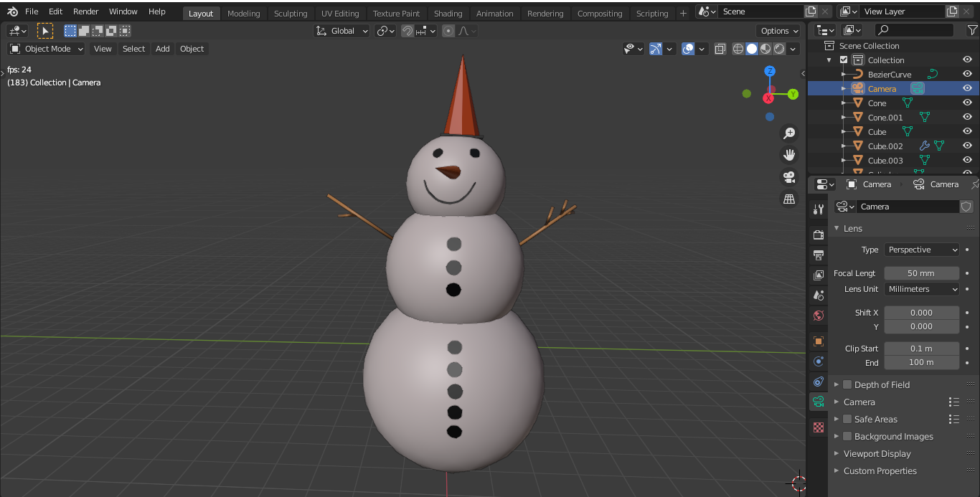The image size is (980, 497).
Task: Expand Cube.003 in outliner
Action: [844, 161]
